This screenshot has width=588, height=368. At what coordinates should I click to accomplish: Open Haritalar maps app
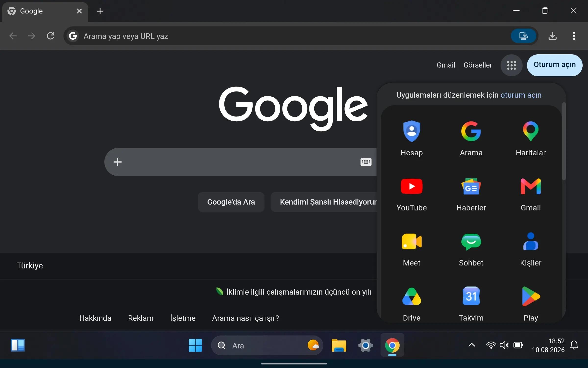click(531, 138)
